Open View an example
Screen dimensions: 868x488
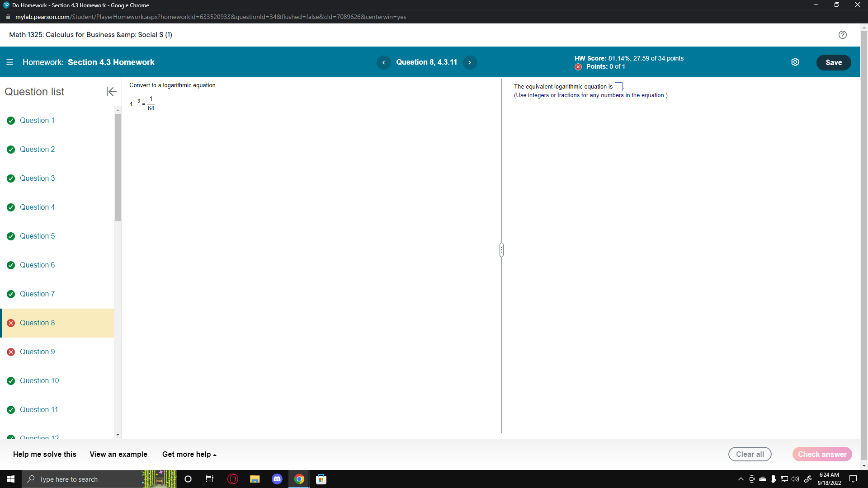118,454
